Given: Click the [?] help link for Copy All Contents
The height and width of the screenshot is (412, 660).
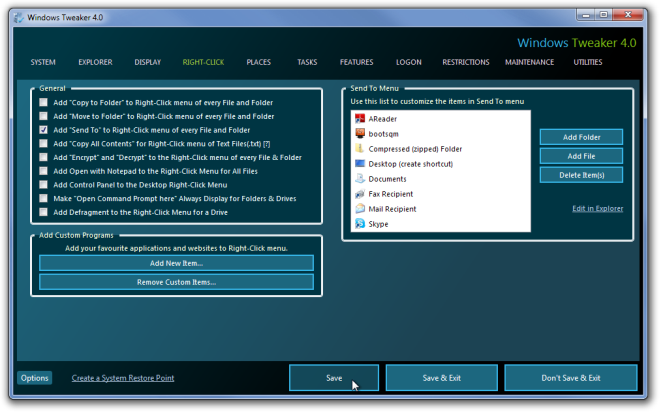Looking at the screenshot, I should point(266,144).
